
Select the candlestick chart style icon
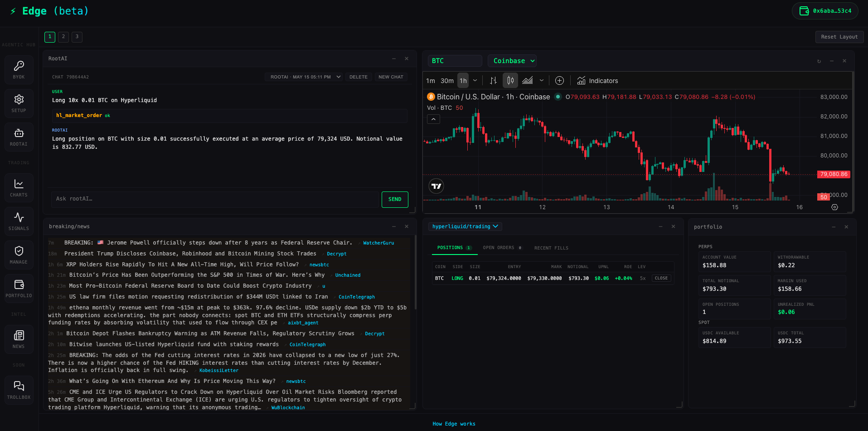[x=510, y=81]
